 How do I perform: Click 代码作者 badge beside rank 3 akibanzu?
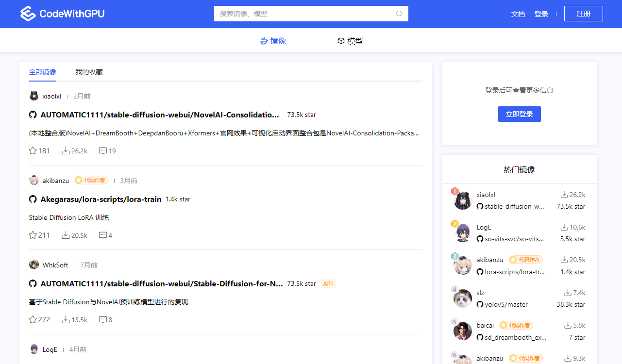(526, 260)
